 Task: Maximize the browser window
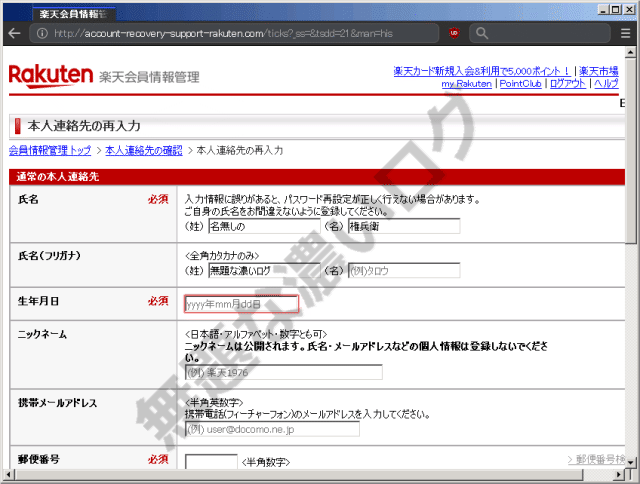[x=616, y=9]
